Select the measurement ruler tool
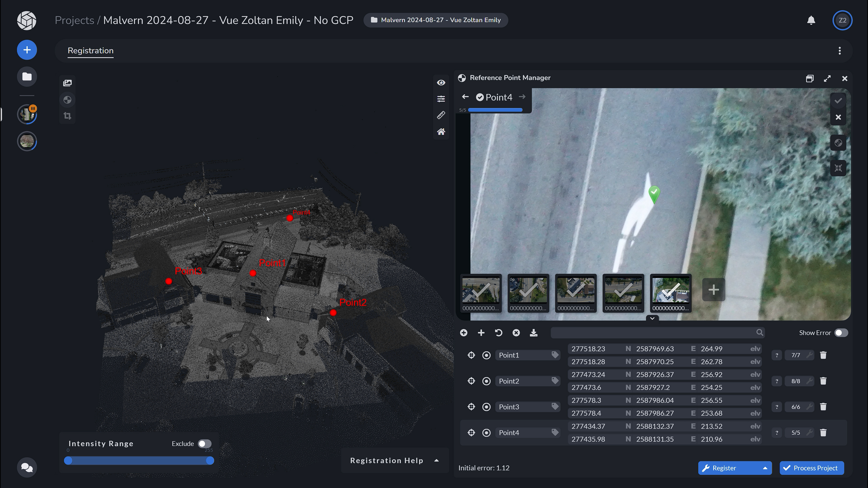 click(x=441, y=115)
